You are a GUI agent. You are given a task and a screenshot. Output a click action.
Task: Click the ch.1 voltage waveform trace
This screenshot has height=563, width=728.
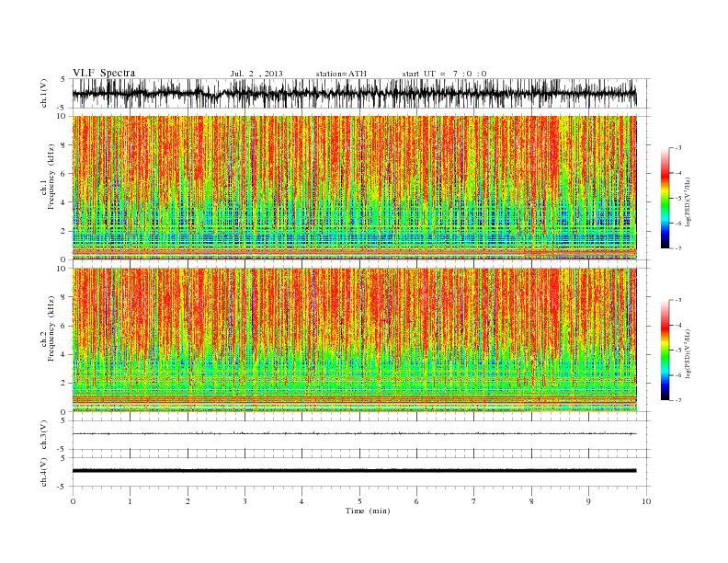coord(354,93)
